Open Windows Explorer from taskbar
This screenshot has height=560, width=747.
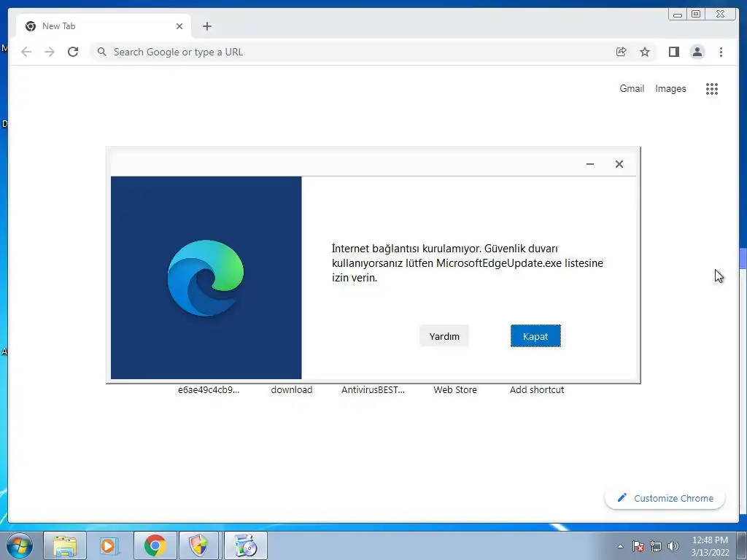tap(65, 545)
